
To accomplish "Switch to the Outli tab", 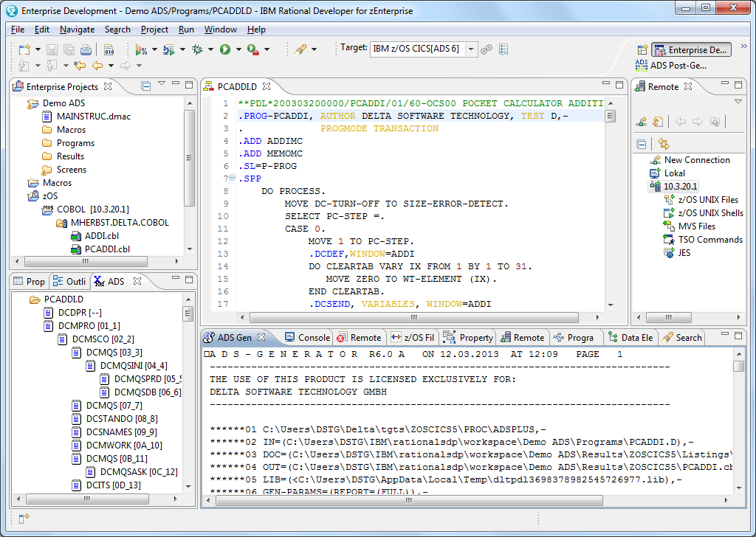I will (69, 281).
